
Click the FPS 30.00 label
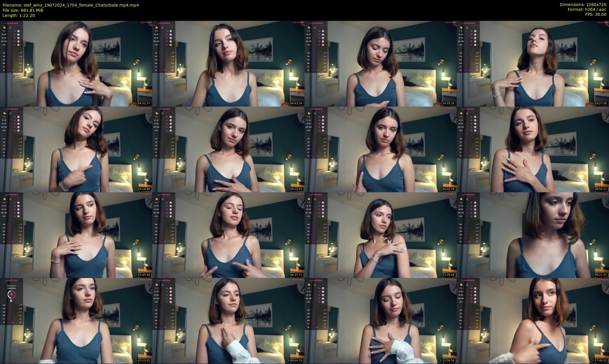[596, 14]
